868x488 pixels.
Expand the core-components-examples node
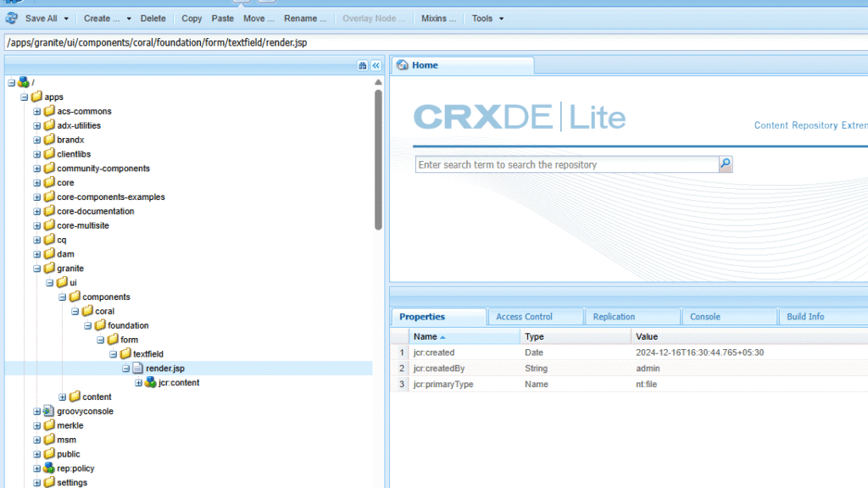click(x=37, y=197)
